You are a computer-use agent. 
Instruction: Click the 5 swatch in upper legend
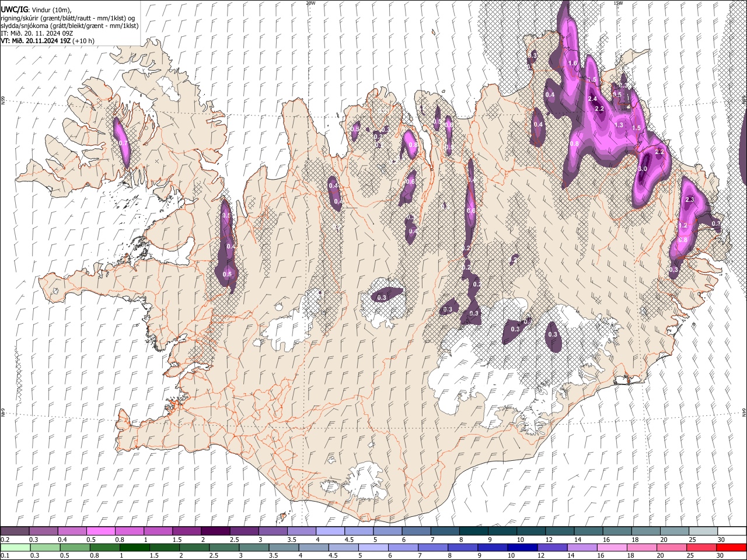click(x=387, y=531)
